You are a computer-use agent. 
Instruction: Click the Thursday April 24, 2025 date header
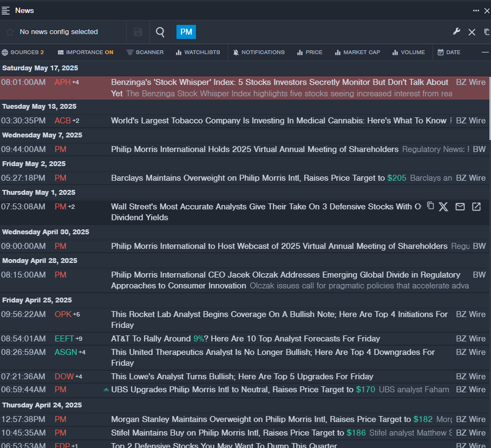point(42,405)
